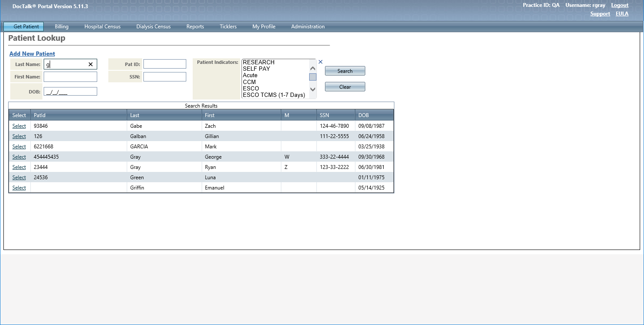Open the Billing menu tab
The image size is (644, 325).
click(62, 27)
